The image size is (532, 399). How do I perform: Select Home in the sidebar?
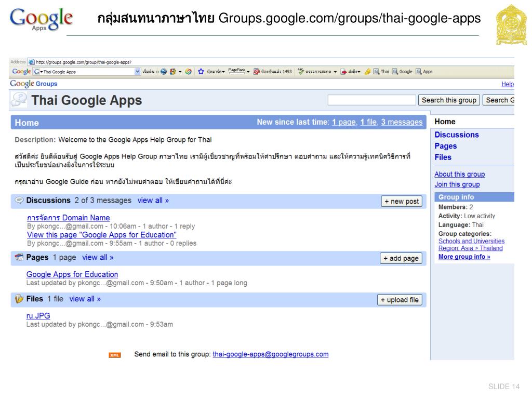pyautogui.click(x=445, y=122)
